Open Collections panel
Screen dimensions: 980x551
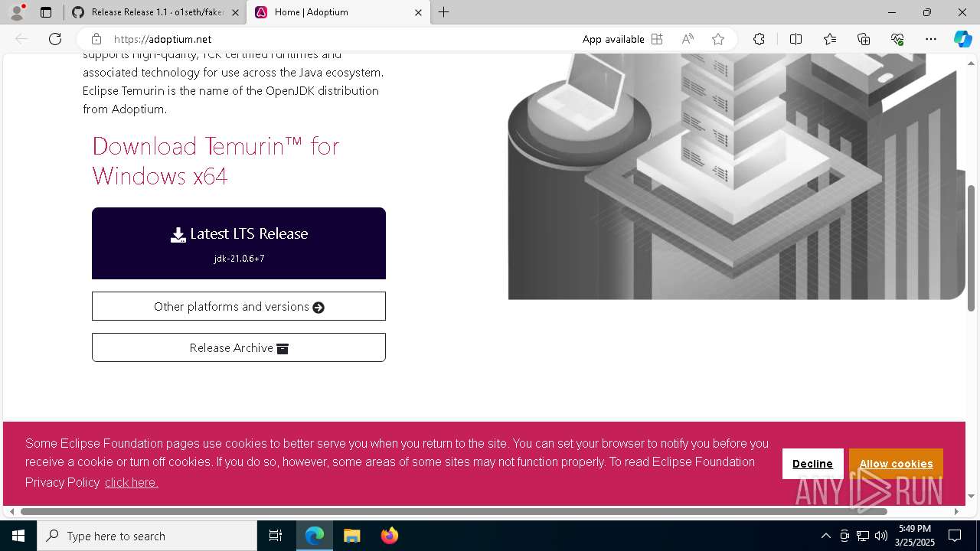864,39
